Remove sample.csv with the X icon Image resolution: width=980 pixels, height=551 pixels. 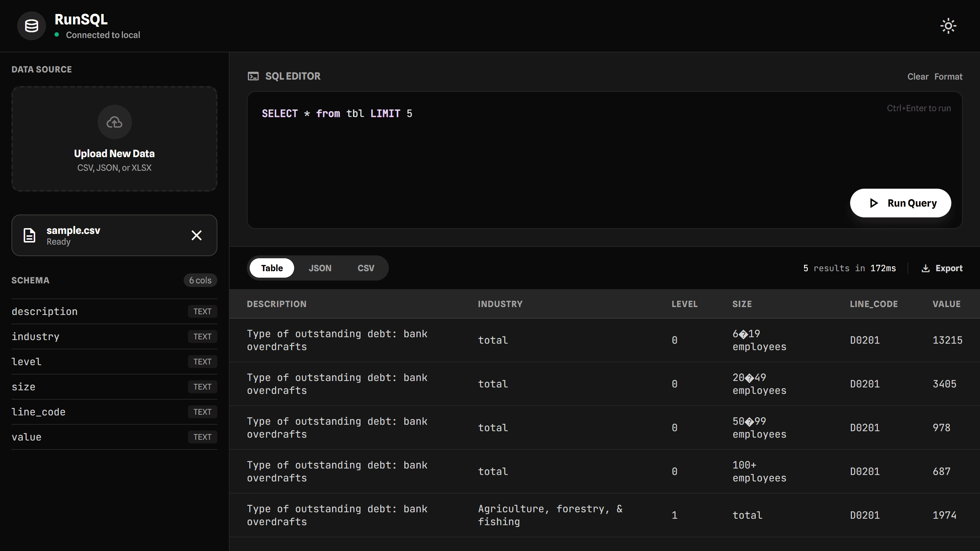197,235
